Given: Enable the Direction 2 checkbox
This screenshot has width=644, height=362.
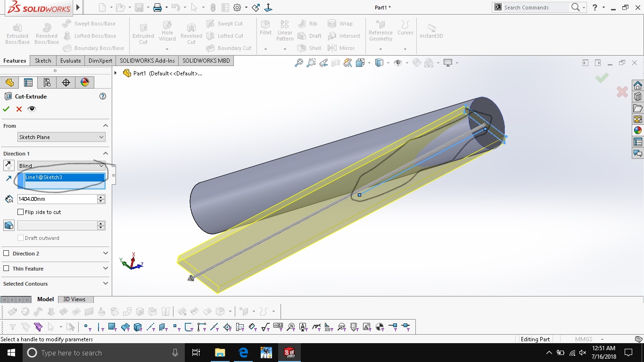Looking at the screenshot, I should [6, 254].
